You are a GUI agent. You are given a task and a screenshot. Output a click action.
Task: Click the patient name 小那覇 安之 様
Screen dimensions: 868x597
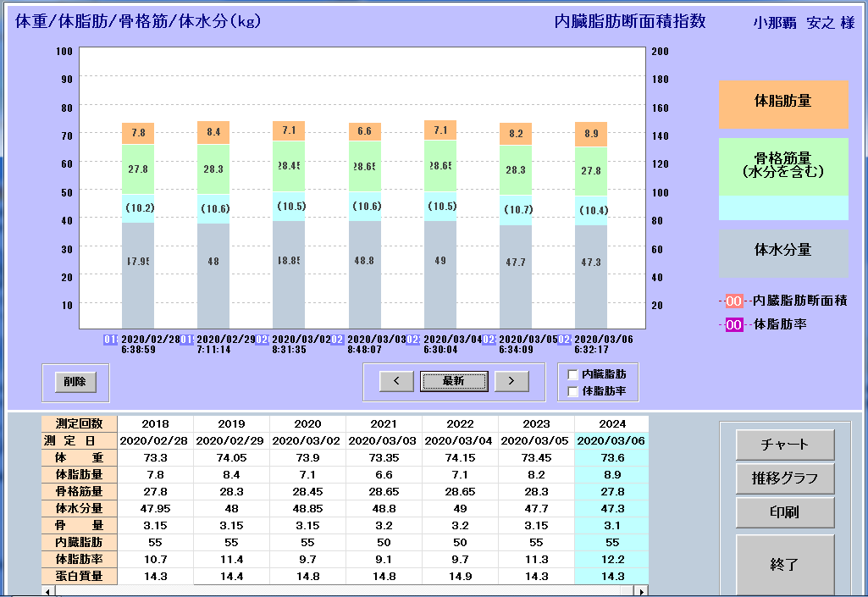tap(804, 23)
